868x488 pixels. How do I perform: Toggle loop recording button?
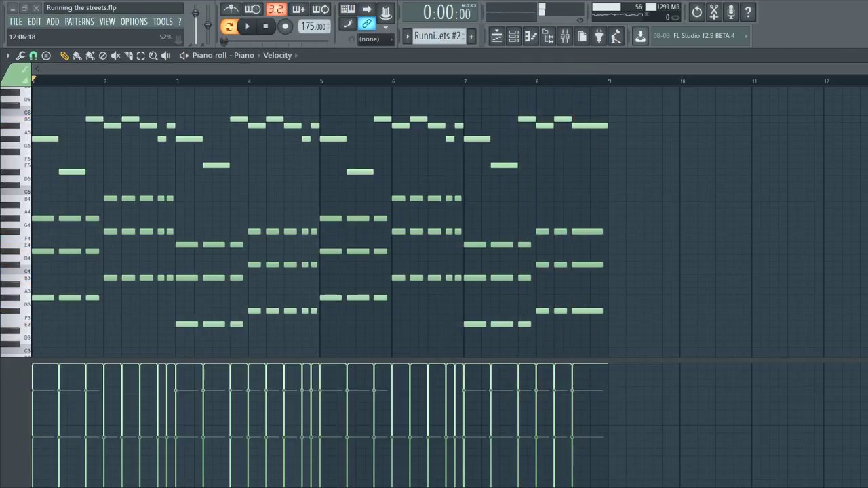click(x=321, y=9)
